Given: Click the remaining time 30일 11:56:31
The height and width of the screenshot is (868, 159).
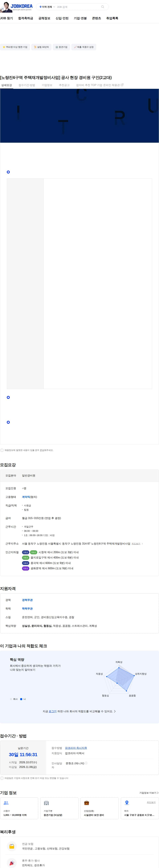Looking at the screenshot, I should [23, 755].
